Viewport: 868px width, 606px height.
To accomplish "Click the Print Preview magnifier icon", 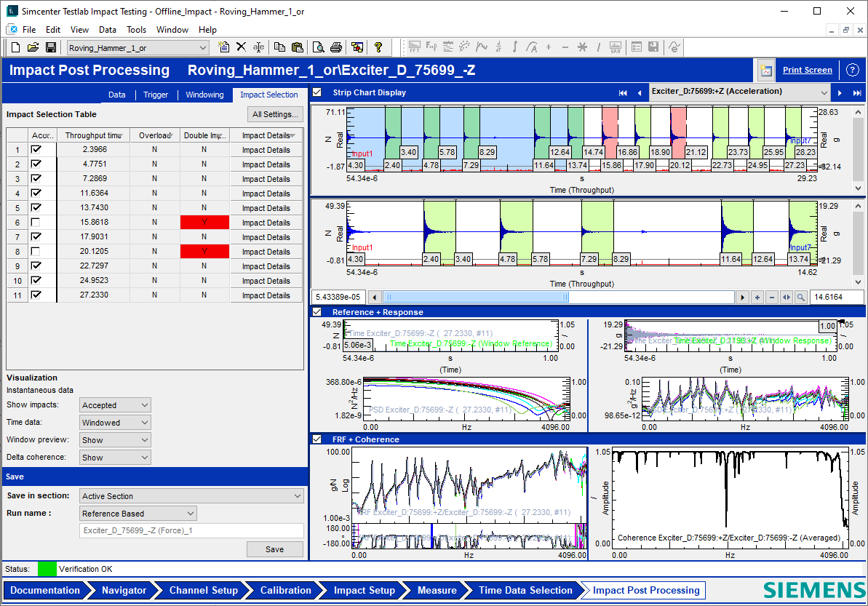I will point(318,47).
